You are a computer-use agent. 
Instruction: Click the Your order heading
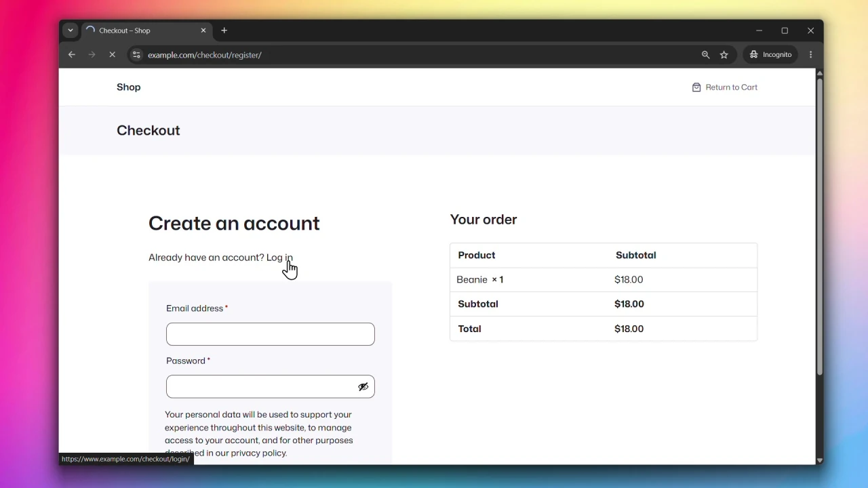point(484,220)
